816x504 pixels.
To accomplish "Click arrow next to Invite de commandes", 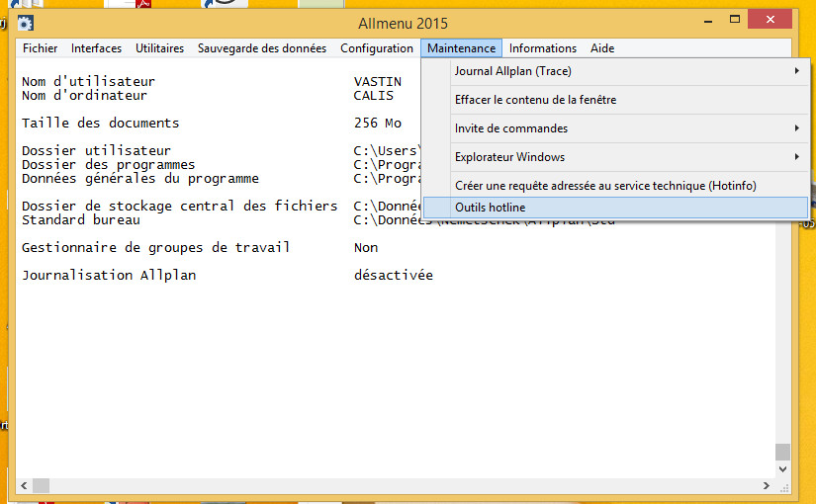I will [797, 127].
